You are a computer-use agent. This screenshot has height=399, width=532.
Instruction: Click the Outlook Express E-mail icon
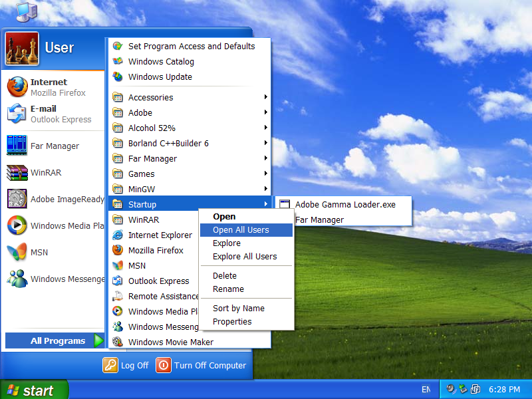(17, 114)
